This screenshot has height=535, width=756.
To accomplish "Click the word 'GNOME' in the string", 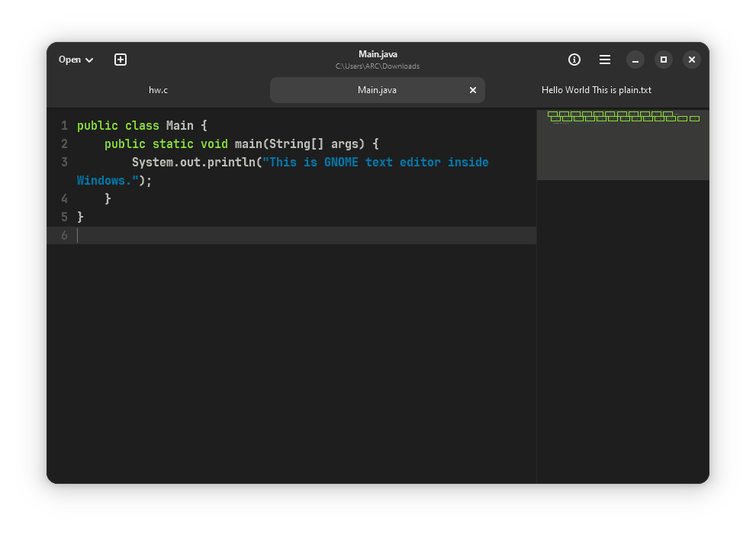I will [x=341, y=163].
